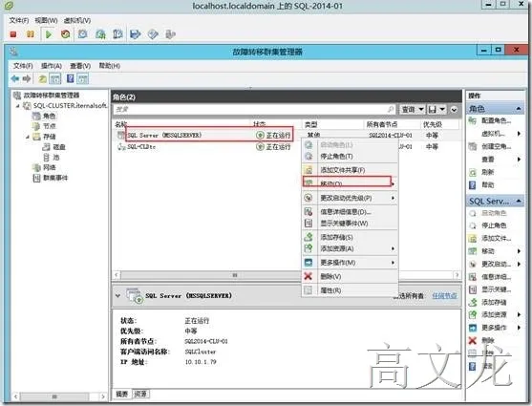The height and width of the screenshot is (406, 532).
Task: Select 节点 in the cluster tree
Action: (50, 126)
